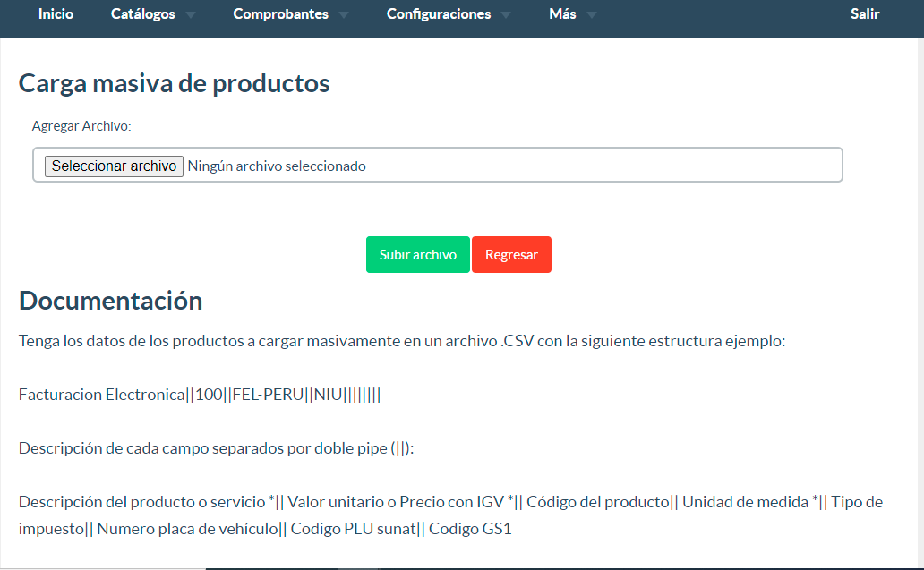This screenshot has height=570, width=924.
Task: Click the Subir archivo green button
Action: [418, 254]
